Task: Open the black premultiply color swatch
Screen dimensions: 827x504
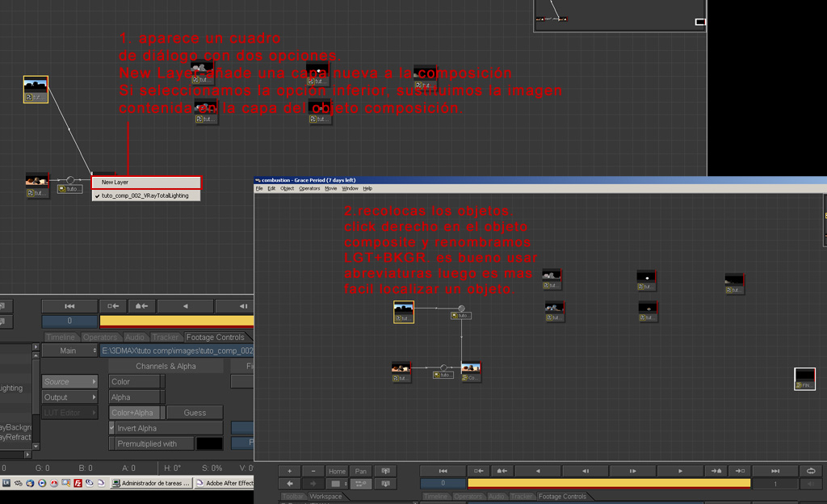Action: tap(209, 444)
